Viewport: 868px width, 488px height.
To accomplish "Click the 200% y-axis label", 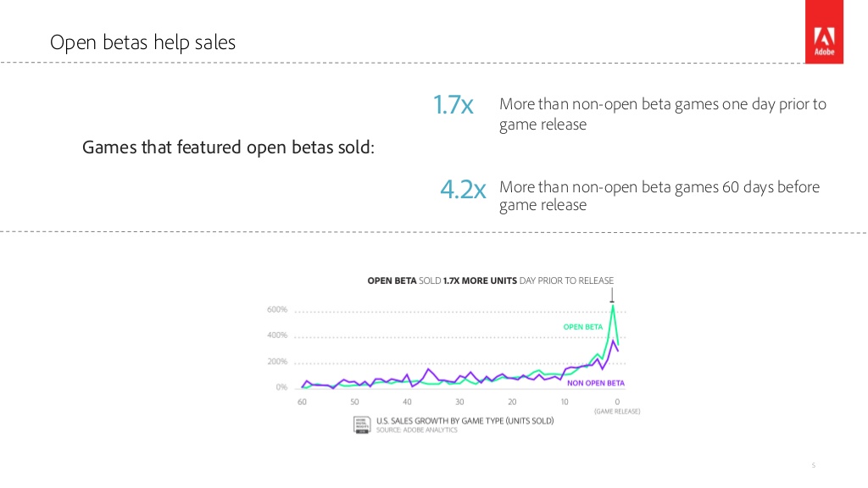I will pos(277,362).
